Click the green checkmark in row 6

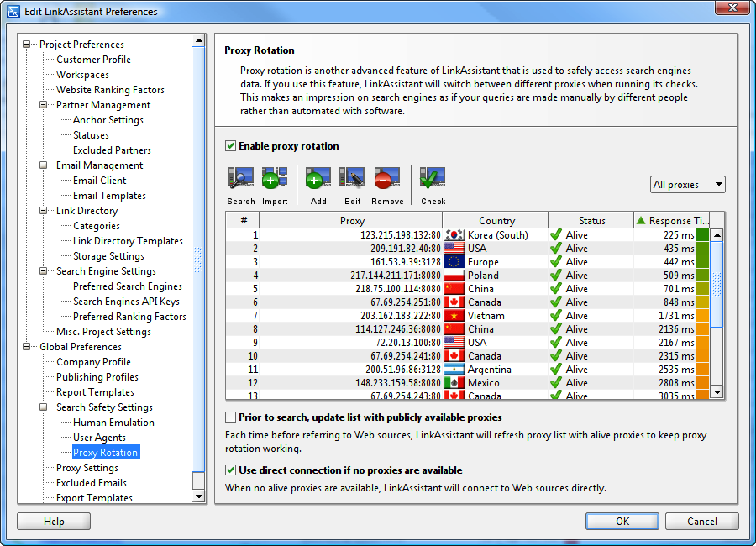point(556,302)
